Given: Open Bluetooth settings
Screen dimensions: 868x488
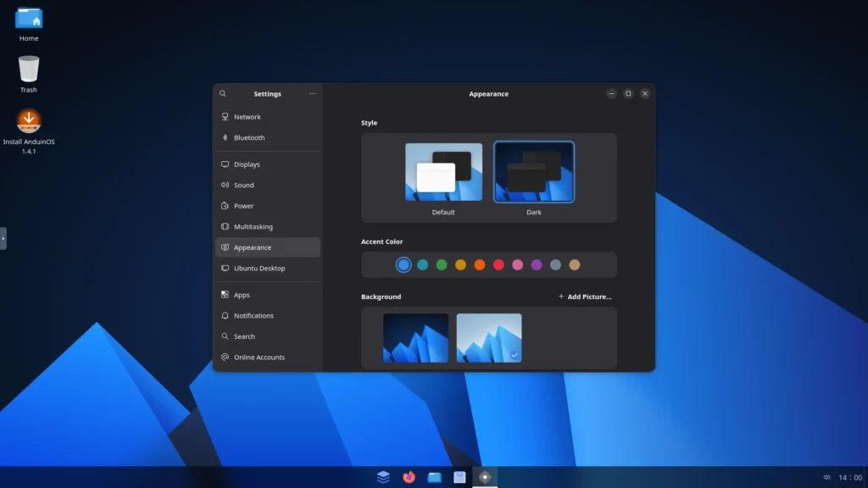Looking at the screenshot, I should point(267,137).
